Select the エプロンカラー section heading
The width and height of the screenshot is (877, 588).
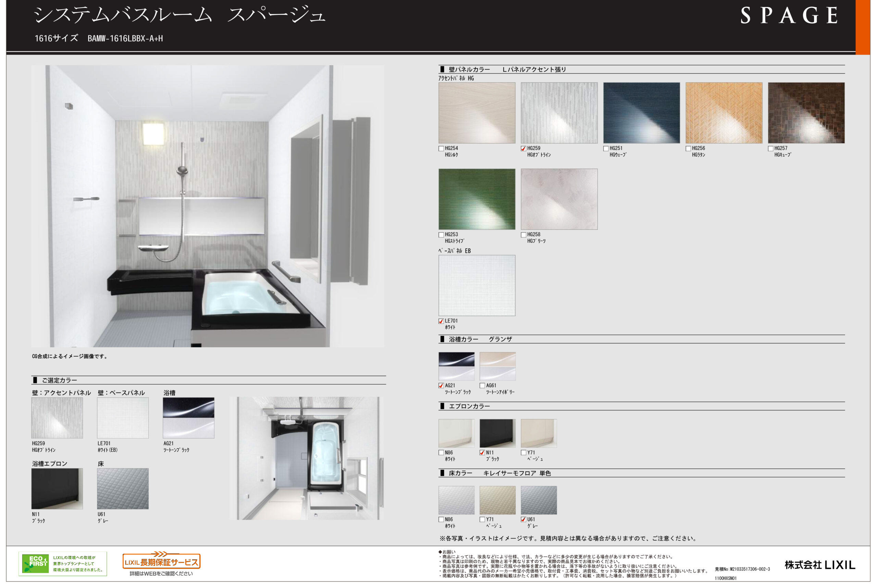click(465, 406)
